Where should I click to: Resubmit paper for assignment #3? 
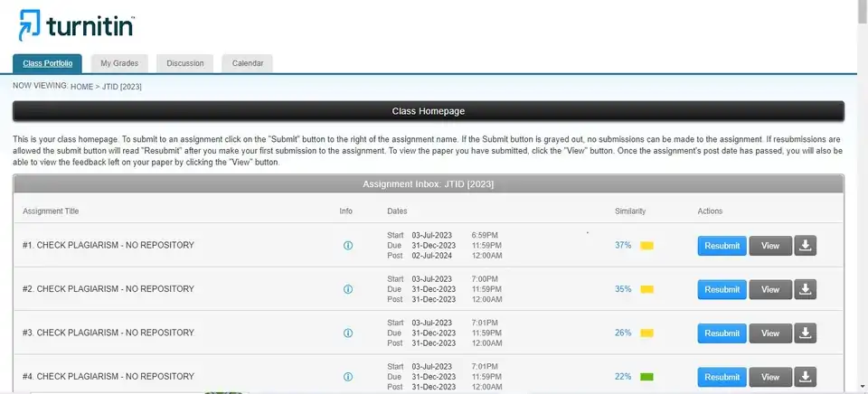[722, 333]
